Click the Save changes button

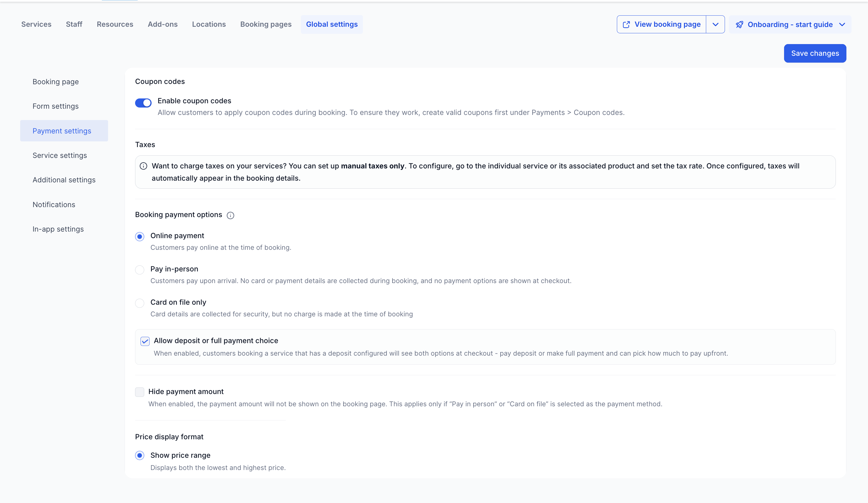815,53
